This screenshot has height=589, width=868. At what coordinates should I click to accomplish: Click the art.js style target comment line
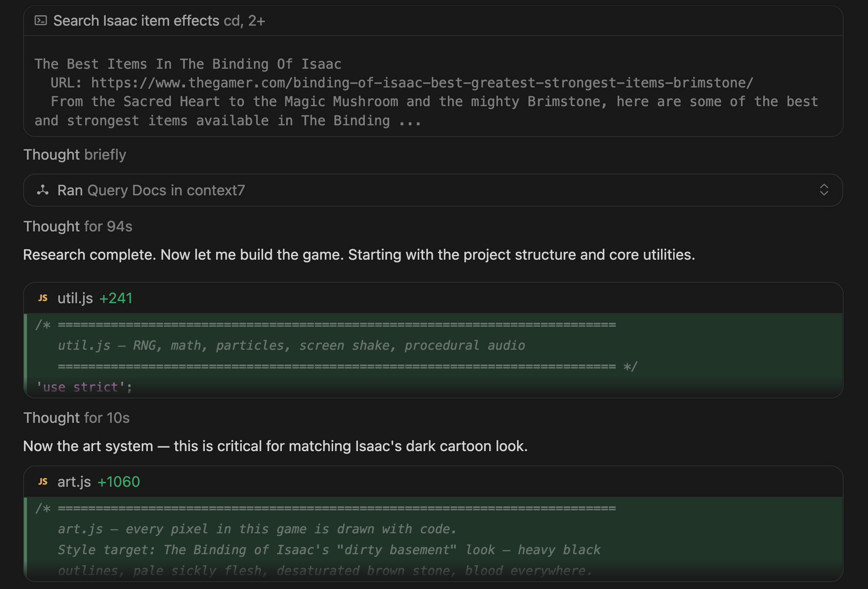[329, 549]
